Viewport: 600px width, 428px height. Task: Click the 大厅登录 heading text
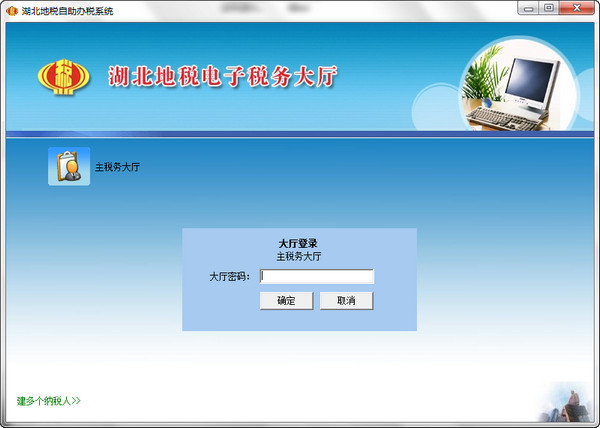point(298,243)
